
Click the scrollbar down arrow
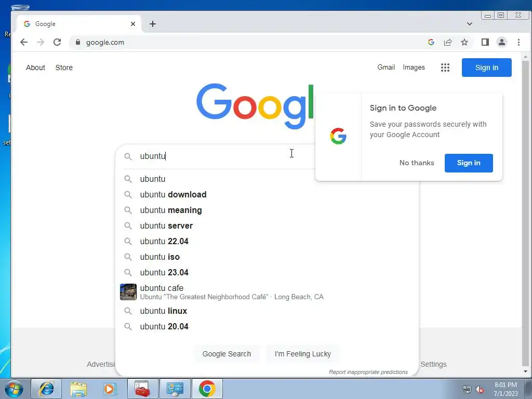525,371
